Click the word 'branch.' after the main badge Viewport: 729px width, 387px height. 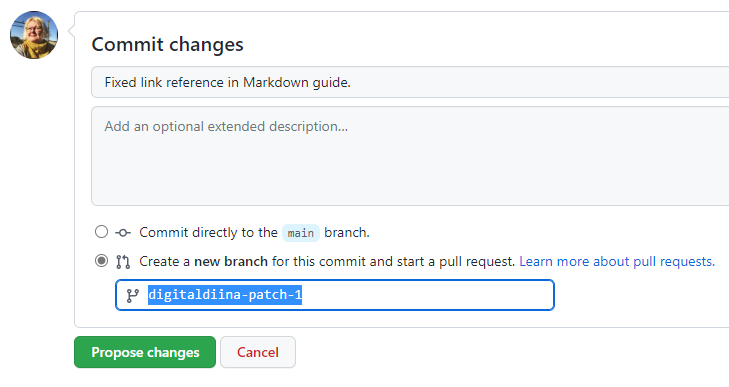point(347,232)
